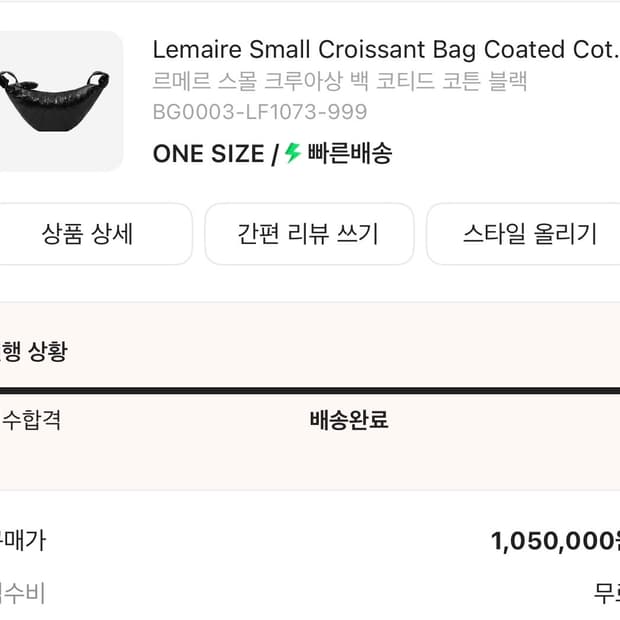Viewport: 620px width, 620px height.
Task: Tap the green lightning fast-delivery icon
Action: (x=293, y=154)
